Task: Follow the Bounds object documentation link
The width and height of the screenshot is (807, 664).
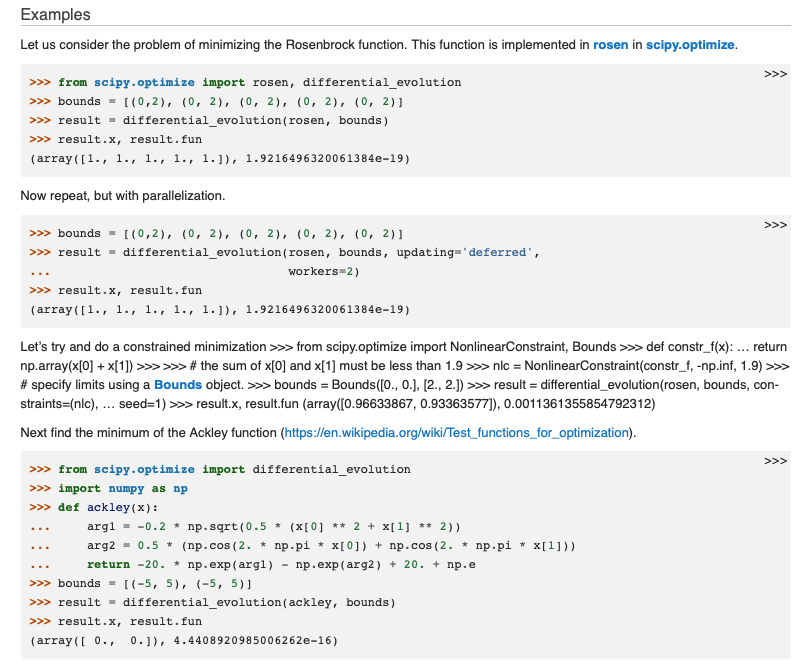Action: [178, 384]
